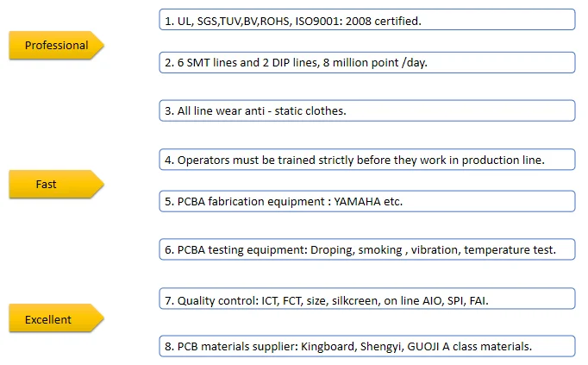This screenshot has width=588, height=365.
Task: Click the yellow Professional arrow label
Action: 56,45
